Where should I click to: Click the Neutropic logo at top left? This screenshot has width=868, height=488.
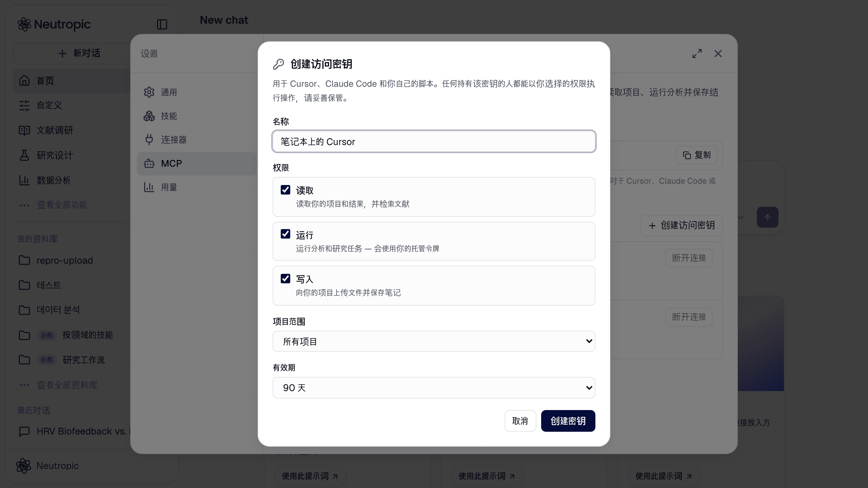pyautogui.click(x=54, y=24)
